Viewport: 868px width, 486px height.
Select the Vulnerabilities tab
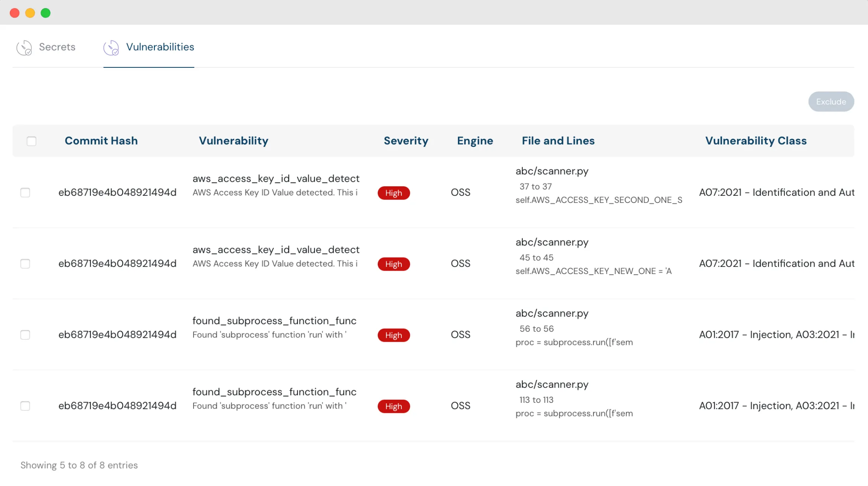tap(160, 47)
